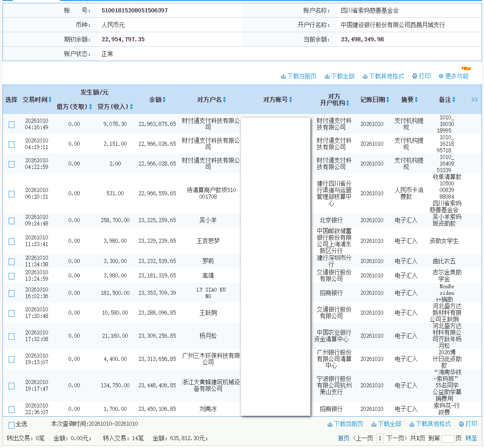Select the checkbox for 王吉思梦 transaction row
The width and height of the screenshot is (484, 448).
click(12, 242)
